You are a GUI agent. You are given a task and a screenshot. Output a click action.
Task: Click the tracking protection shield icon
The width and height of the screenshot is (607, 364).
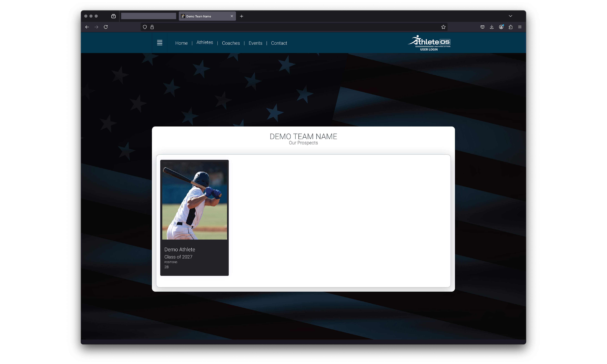click(145, 27)
